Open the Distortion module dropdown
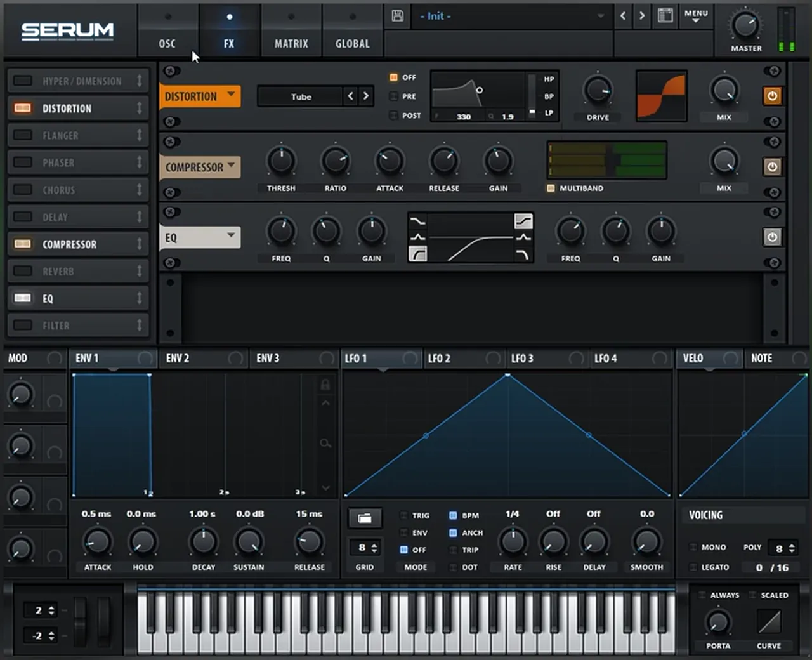 (x=199, y=96)
